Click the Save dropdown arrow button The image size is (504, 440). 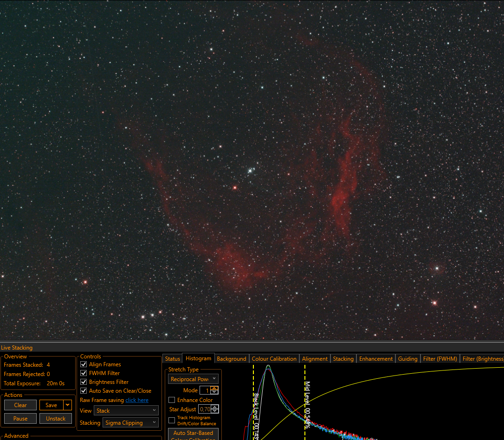tap(67, 405)
